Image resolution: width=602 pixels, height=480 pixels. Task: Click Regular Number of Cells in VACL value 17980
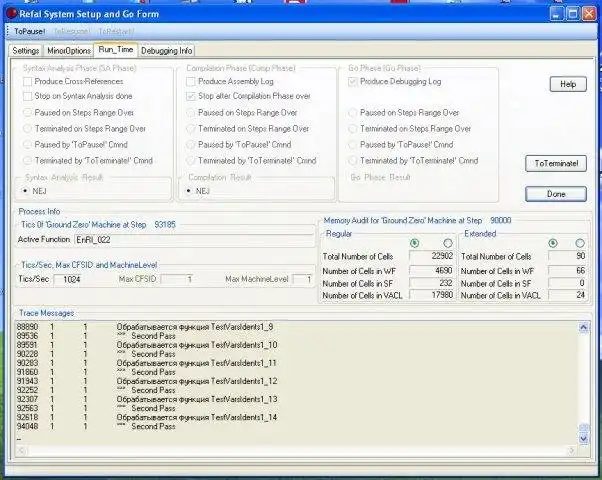click(x=432, y=295)
